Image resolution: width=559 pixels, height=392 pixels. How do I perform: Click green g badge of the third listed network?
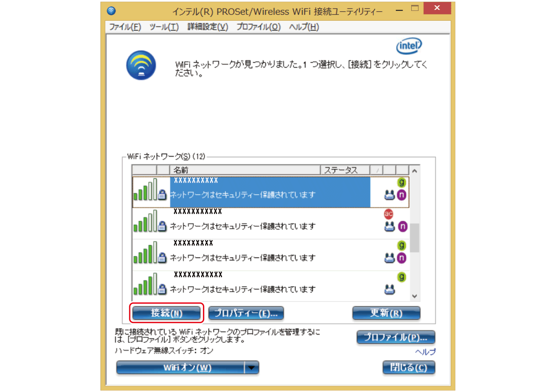click(402, 246)
